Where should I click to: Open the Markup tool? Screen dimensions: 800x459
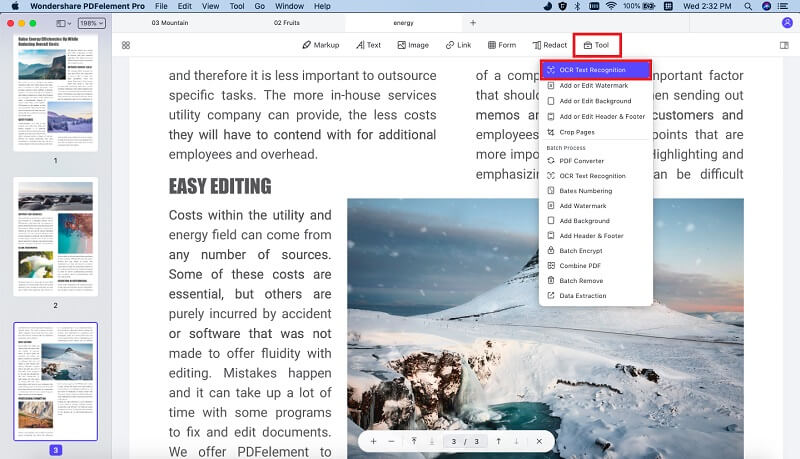[x=320, y=45]
